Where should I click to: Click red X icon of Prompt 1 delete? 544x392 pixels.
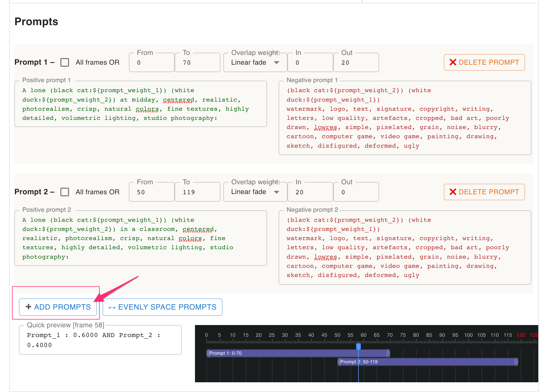coord(453,62)
